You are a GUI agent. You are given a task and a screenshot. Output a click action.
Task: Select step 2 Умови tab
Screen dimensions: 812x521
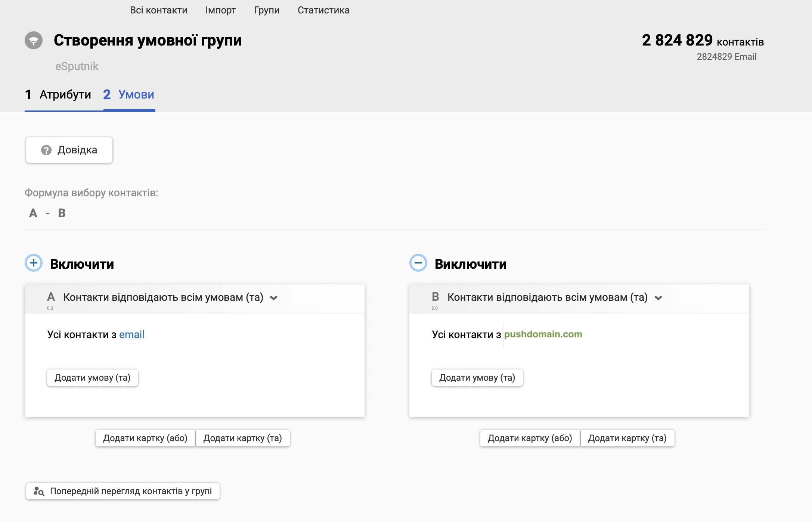[x=129, y=95]
